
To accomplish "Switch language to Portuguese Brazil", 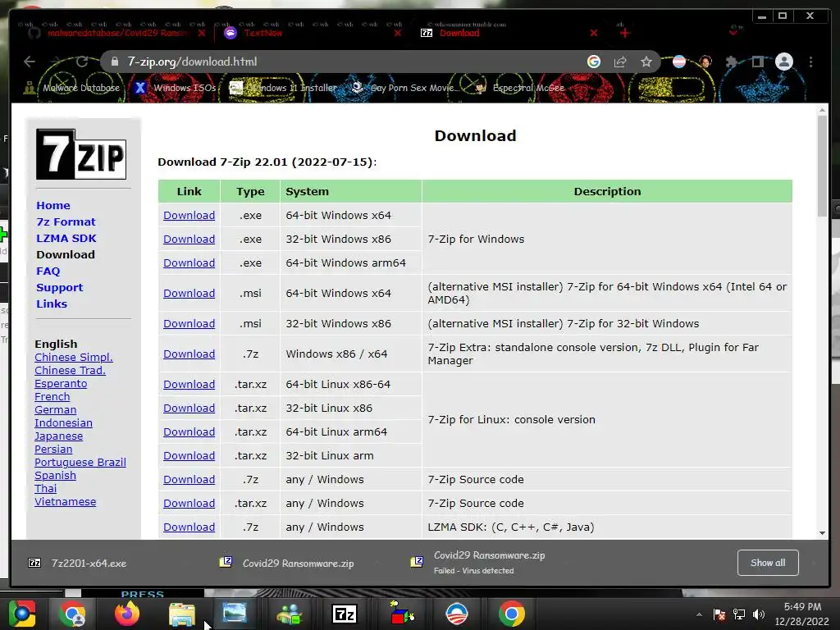I will coord(80,463).
